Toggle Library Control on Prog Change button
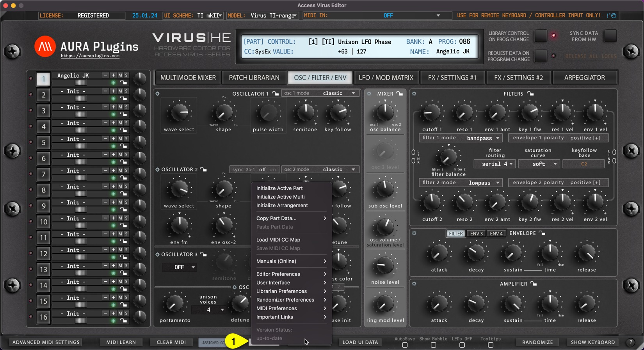Image resolution: width=644 pixels, height=350 pixels. (x=541, y=36)
